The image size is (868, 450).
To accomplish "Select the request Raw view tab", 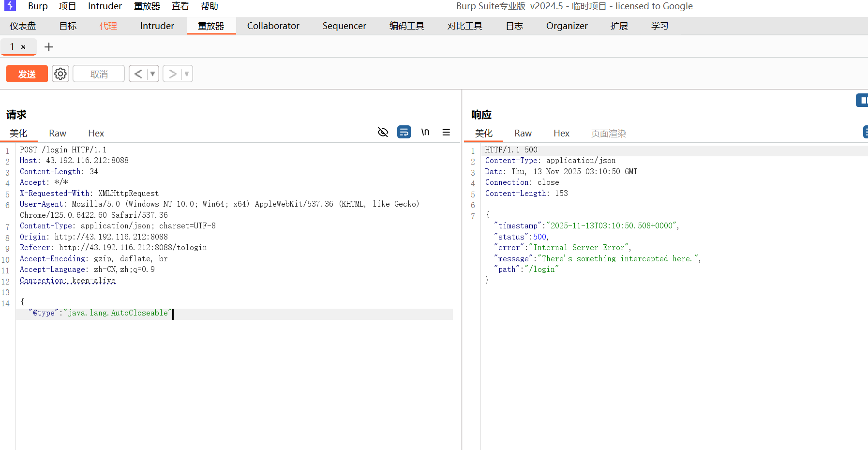I will tap(58, 133).
